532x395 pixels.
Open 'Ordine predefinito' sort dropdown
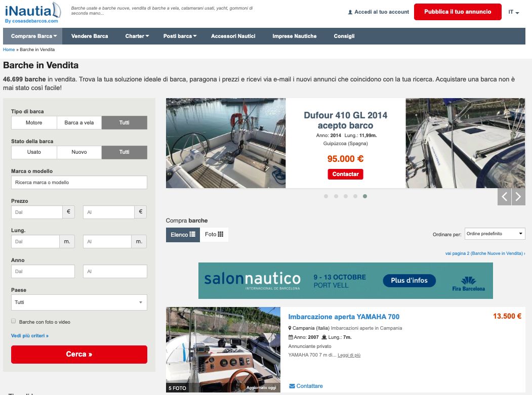[495, 234]
